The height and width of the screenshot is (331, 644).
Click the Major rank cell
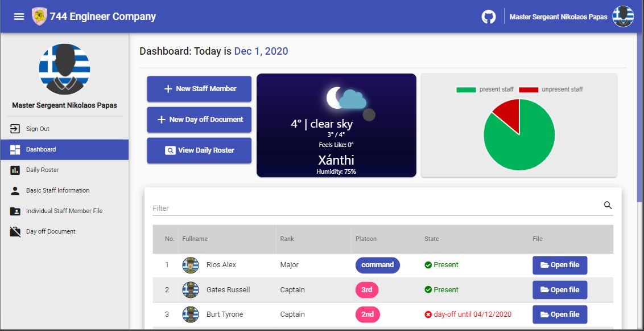[289, 265]
